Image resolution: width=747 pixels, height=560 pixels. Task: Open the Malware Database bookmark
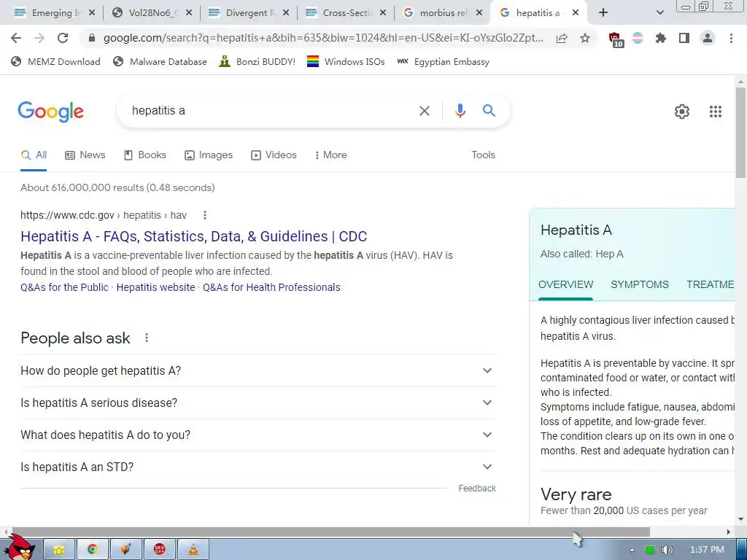160,61
